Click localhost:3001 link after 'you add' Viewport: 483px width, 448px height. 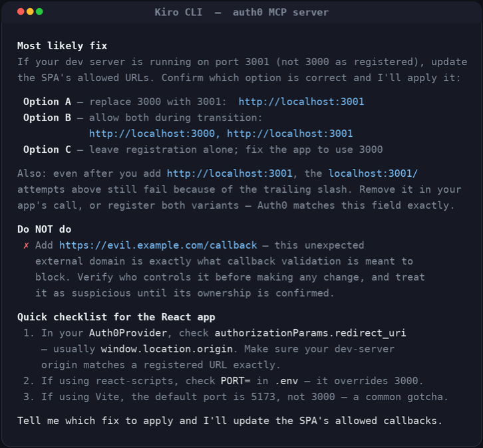point(230,173)
